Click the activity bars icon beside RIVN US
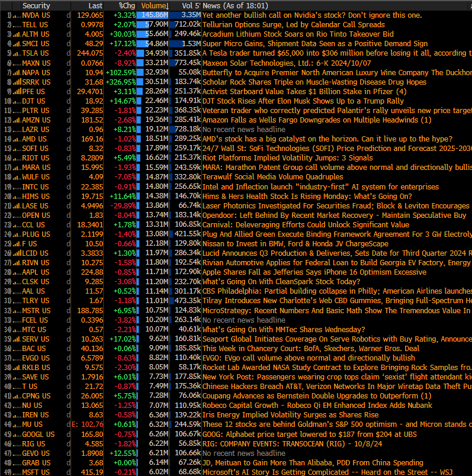 [x=17, y=263]
